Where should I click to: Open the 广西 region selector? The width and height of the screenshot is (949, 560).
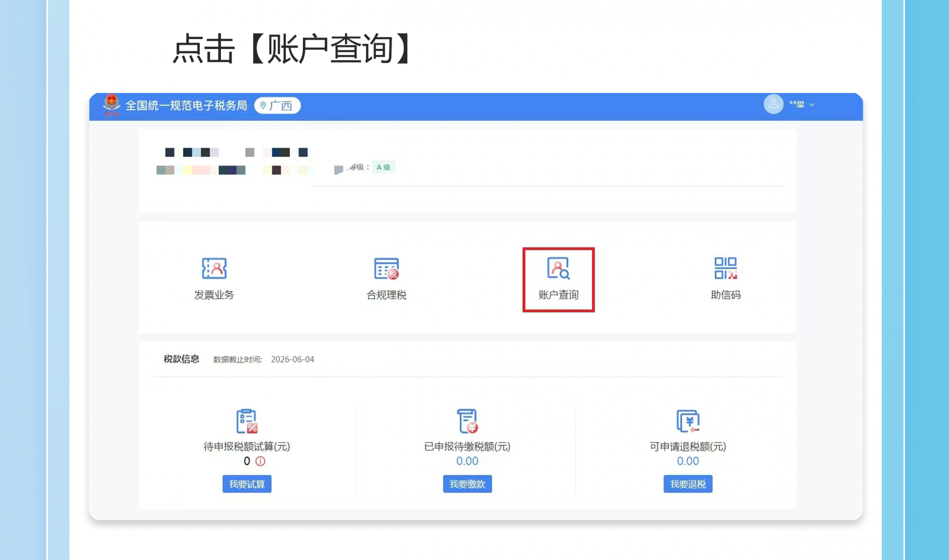click(x=277, y=105)
